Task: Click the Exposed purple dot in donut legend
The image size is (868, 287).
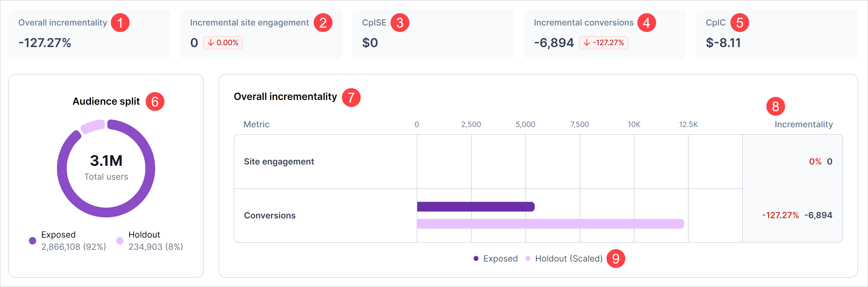Action: [33, 240]
